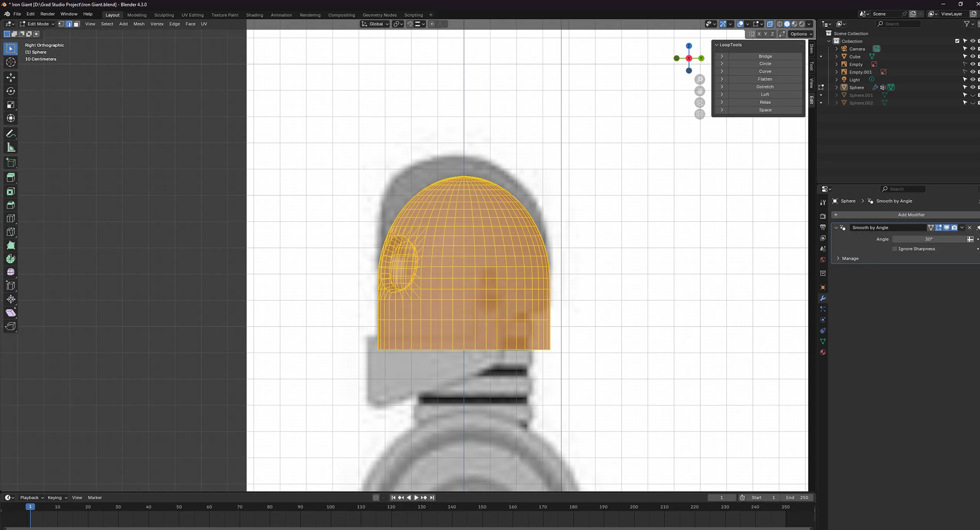The height and width of the screenshot is (530, 980).
Task: Switch to Material Preview shading
Action: coord(794,24)
